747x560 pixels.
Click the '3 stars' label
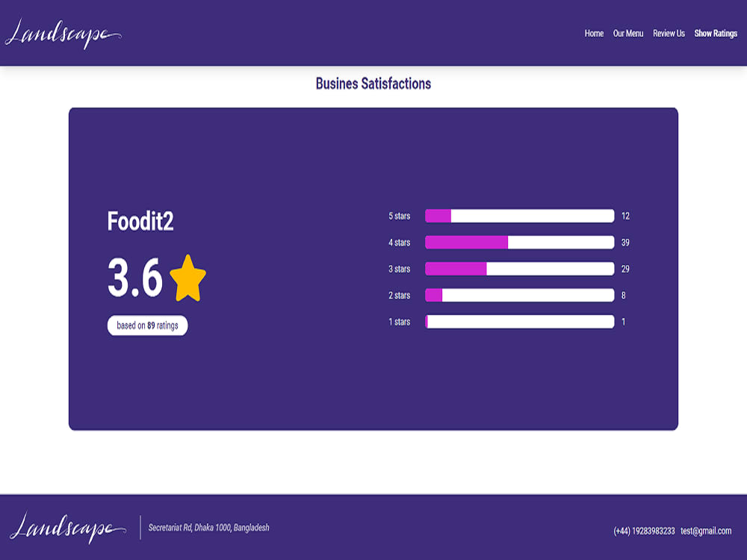click(x=399, y=269)
